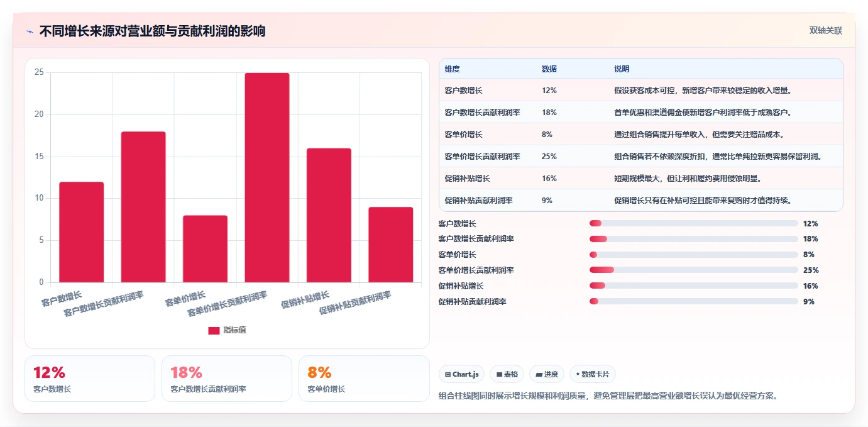Open the 8% 客单价增长 data card
Screen dimensions: 868x427
[364, 379]
